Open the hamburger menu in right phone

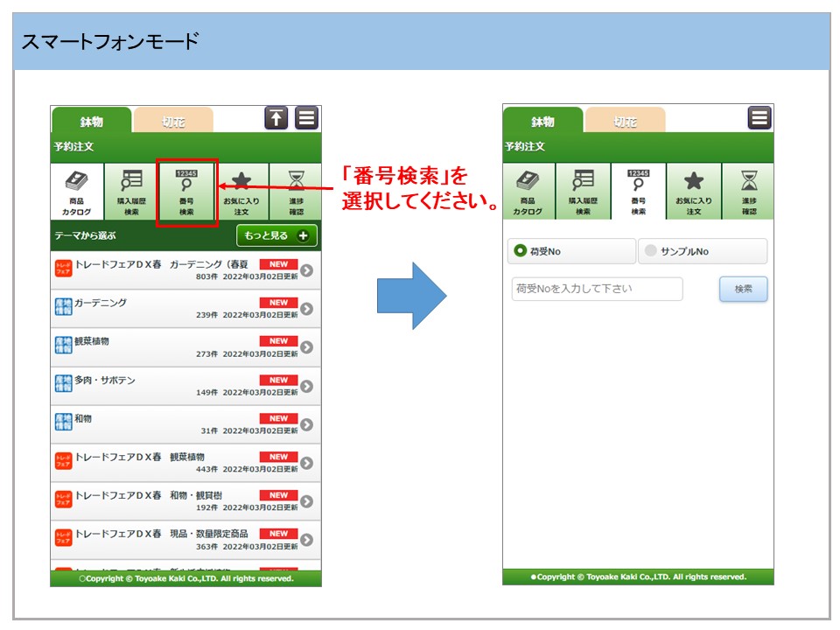(x=759, y=118)
